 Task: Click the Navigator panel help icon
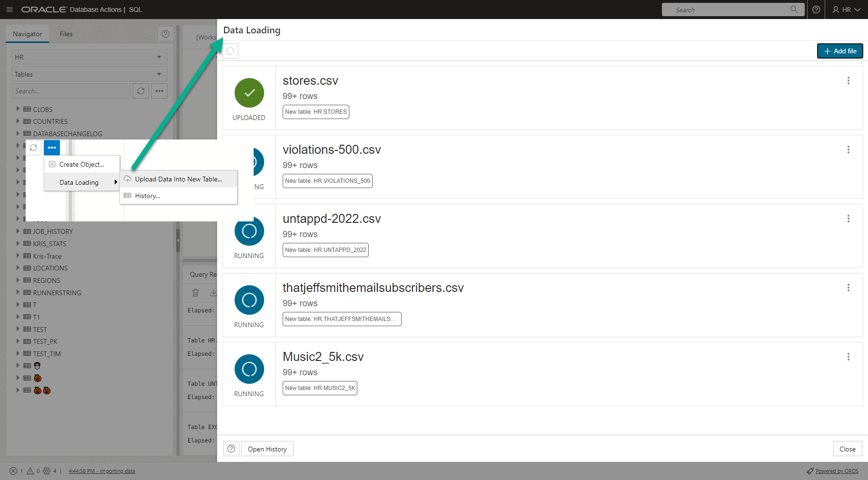tap(166, 34)
